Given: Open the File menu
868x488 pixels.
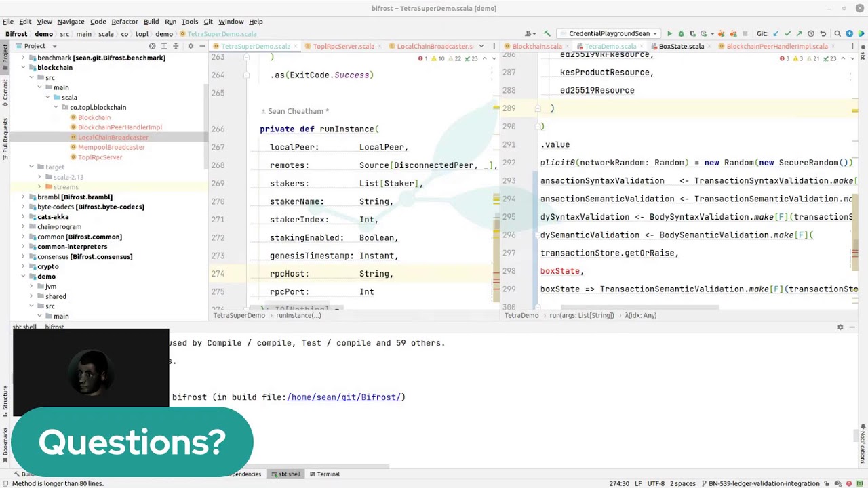Looking at the screenshot, I should (8, 22).
